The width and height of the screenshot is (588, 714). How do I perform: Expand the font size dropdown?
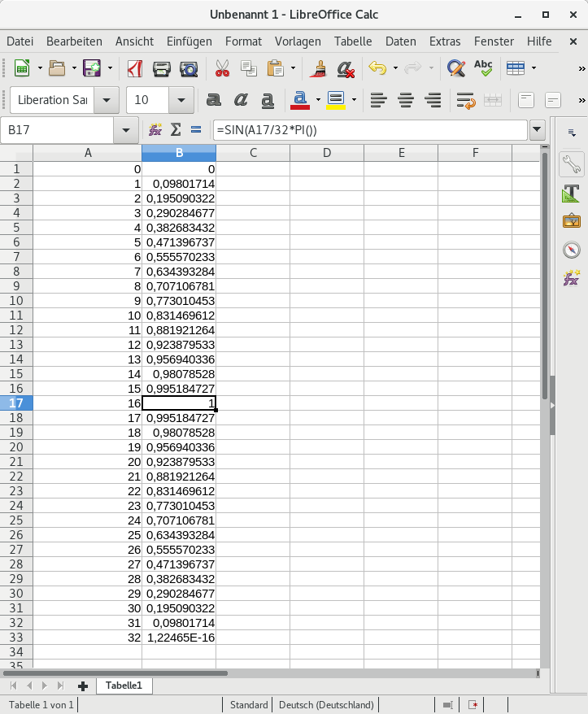181,100
